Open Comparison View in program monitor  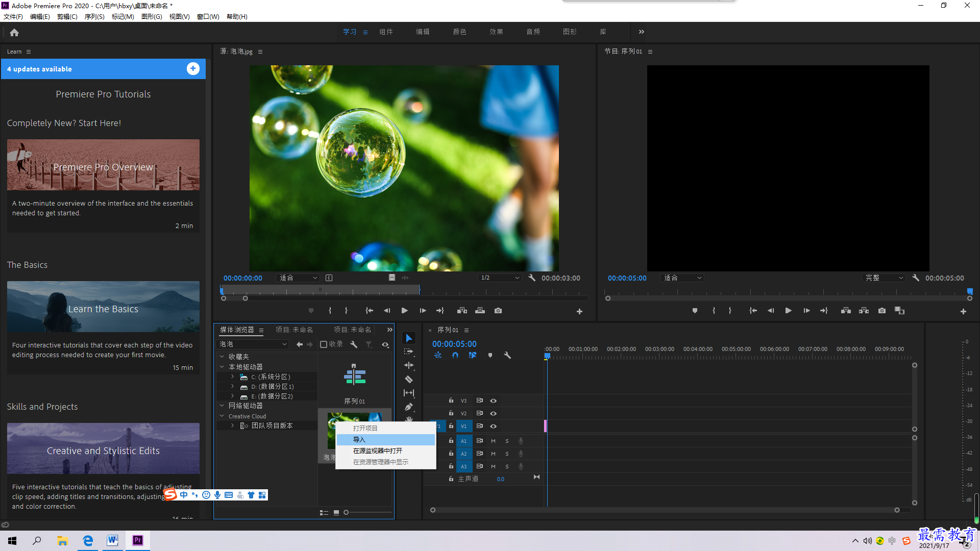pos(900,310)
